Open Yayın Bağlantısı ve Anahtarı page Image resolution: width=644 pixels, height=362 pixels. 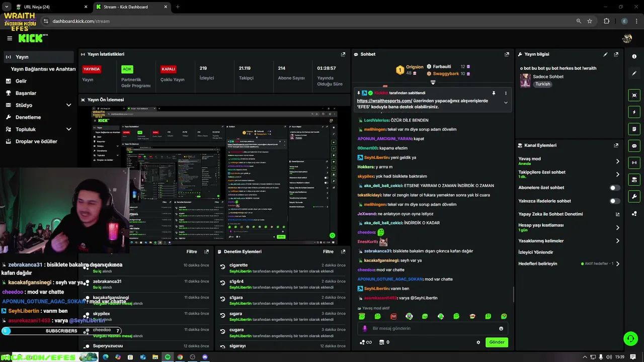click(x=43, y=69)
